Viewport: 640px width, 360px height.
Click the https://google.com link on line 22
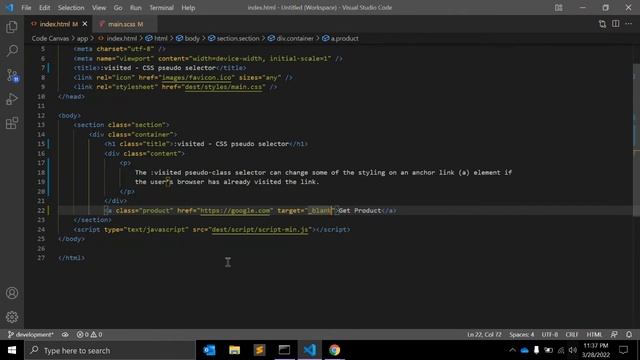point(235,211)
